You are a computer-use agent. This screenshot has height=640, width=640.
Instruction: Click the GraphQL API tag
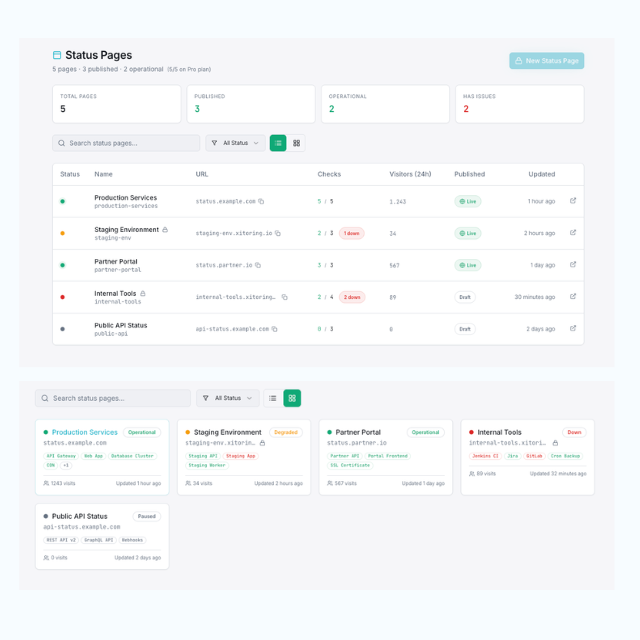click(x=98, y=540)
